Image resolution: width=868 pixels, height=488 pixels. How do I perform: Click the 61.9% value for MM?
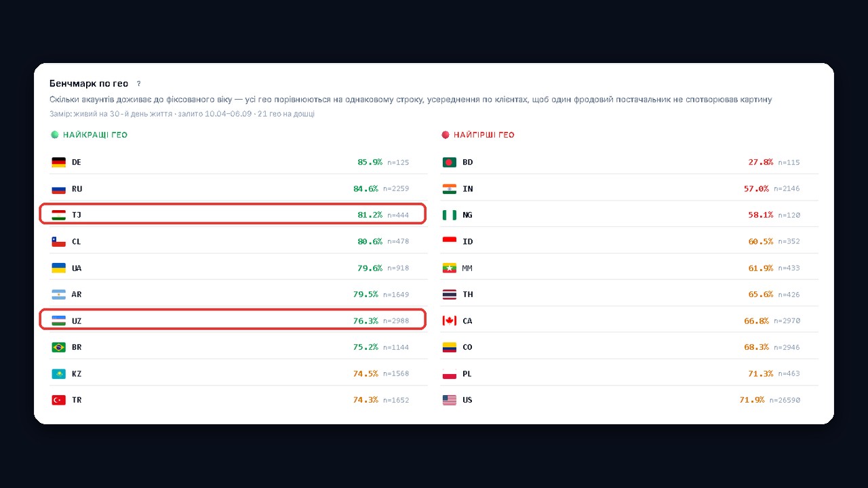761,268
